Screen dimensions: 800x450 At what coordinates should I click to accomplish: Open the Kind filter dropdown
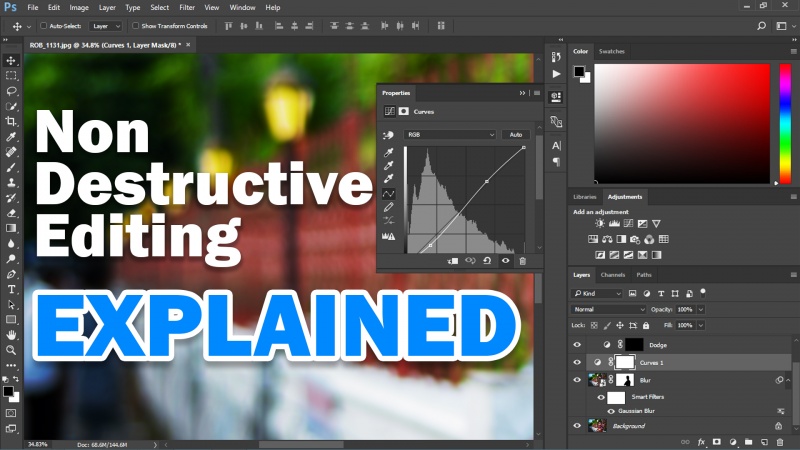[597, 293]
